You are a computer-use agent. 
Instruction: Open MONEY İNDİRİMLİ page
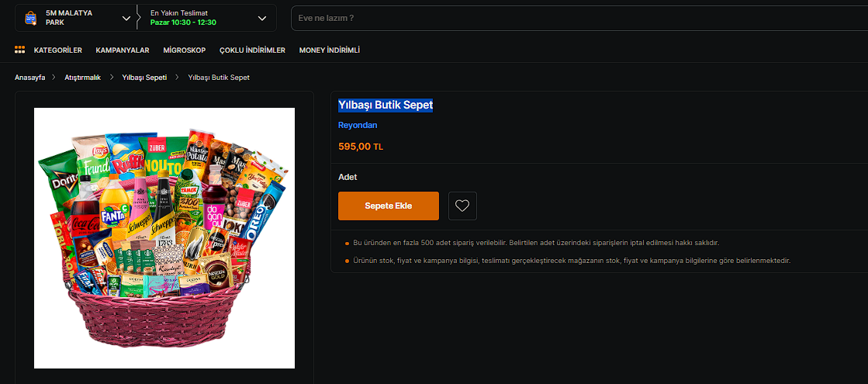pyautogui.click(x=330, y=50)
